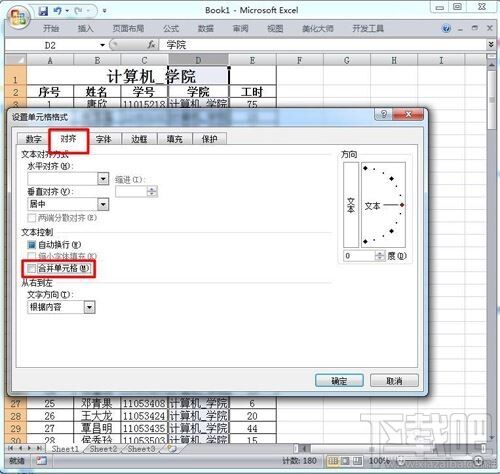The width and height of the screenshot is (500, 474).
Task: Click the 取消 button
Action: click(394, 381)
